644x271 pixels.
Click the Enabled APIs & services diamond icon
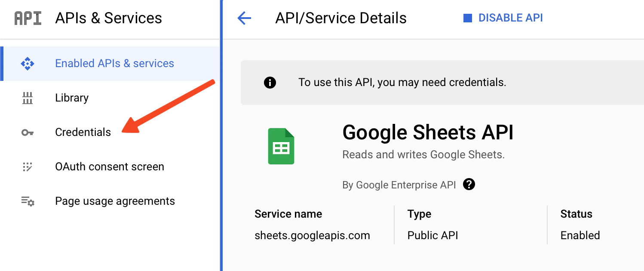[28, 64]
